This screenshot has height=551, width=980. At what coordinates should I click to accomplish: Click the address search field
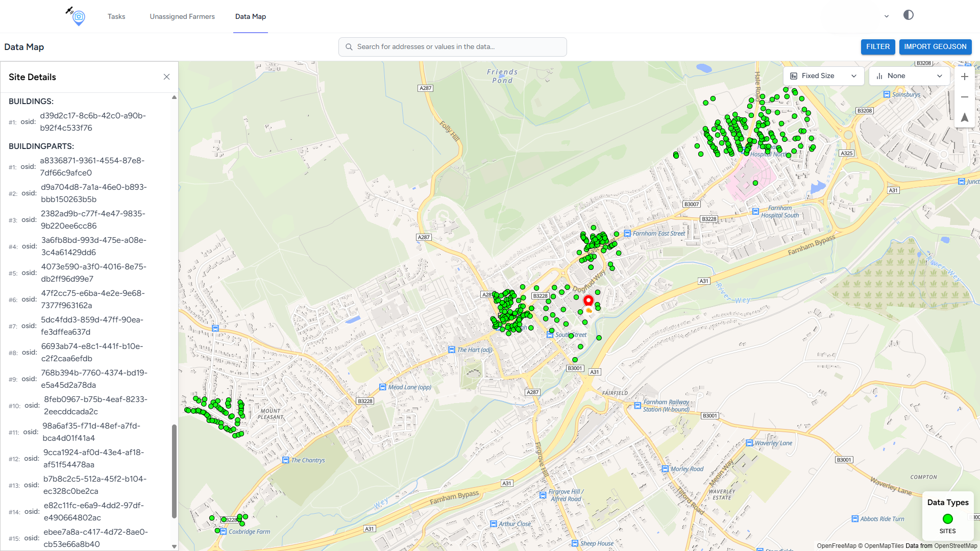point(453,46)
